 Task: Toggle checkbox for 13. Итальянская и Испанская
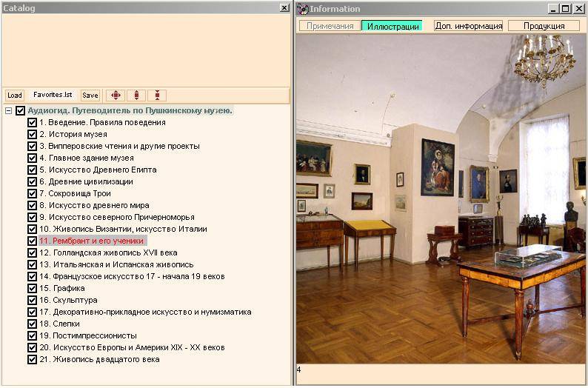(x=33, y=264)
